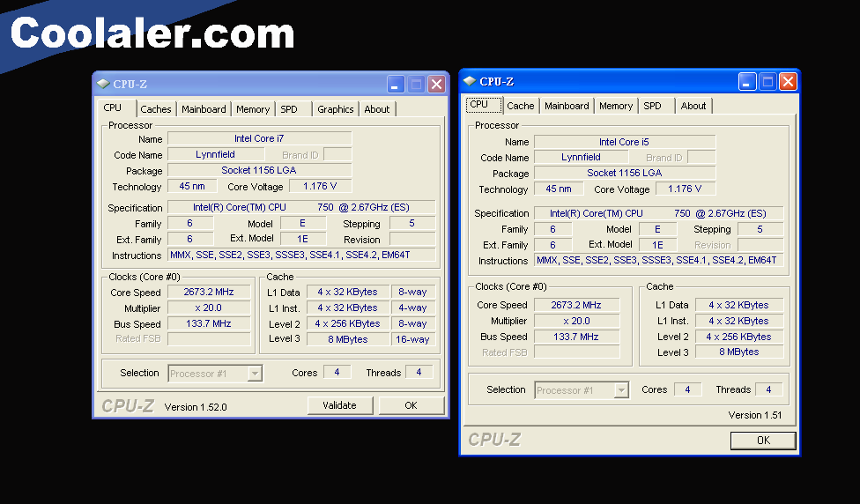Click 1.176 V core voltage in left window
This screenshot has width=860, height=504.
pyautogui.click(x=321, y=187)
